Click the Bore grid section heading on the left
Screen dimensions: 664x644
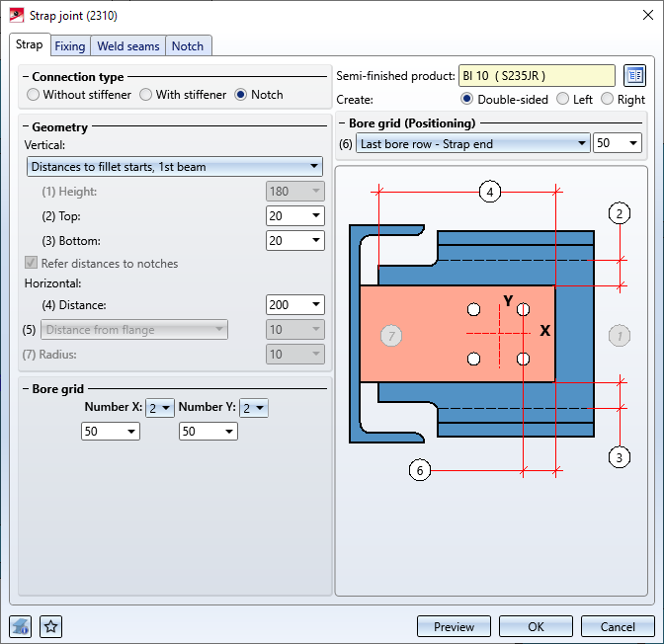pyautogui.click(x=58, y=389)
